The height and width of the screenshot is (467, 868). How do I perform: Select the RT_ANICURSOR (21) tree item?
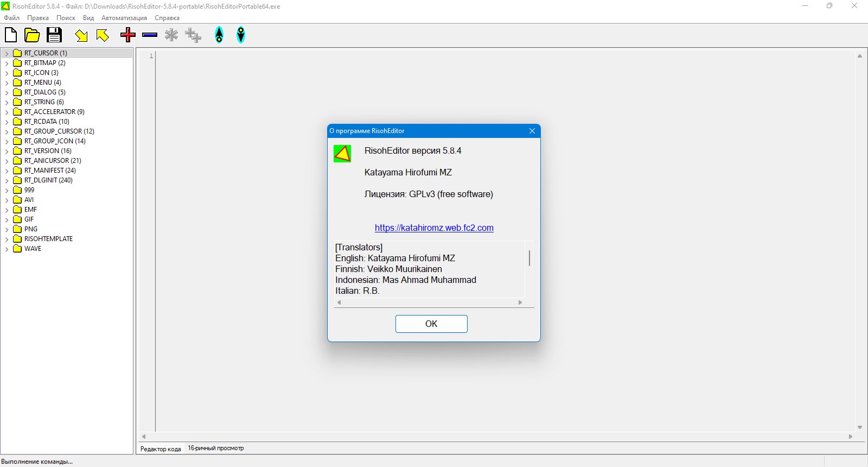(53, 161)
